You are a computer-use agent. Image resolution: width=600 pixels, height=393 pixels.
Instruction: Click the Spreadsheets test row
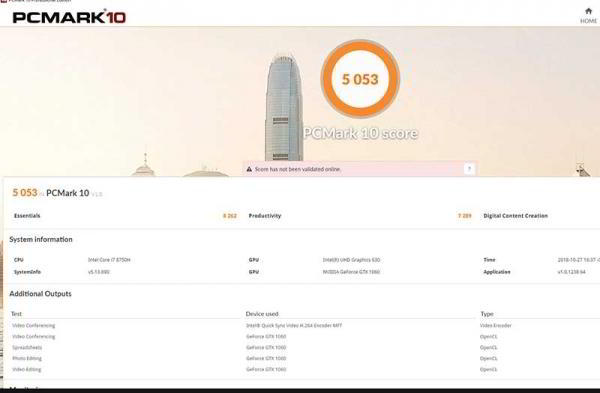304,347
